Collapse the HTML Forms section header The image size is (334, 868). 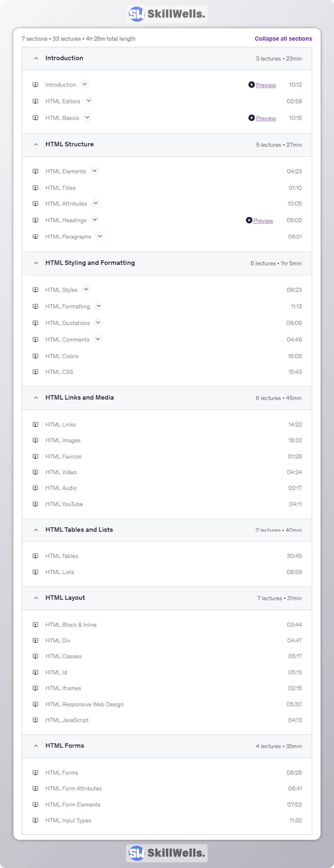[36, 746]
